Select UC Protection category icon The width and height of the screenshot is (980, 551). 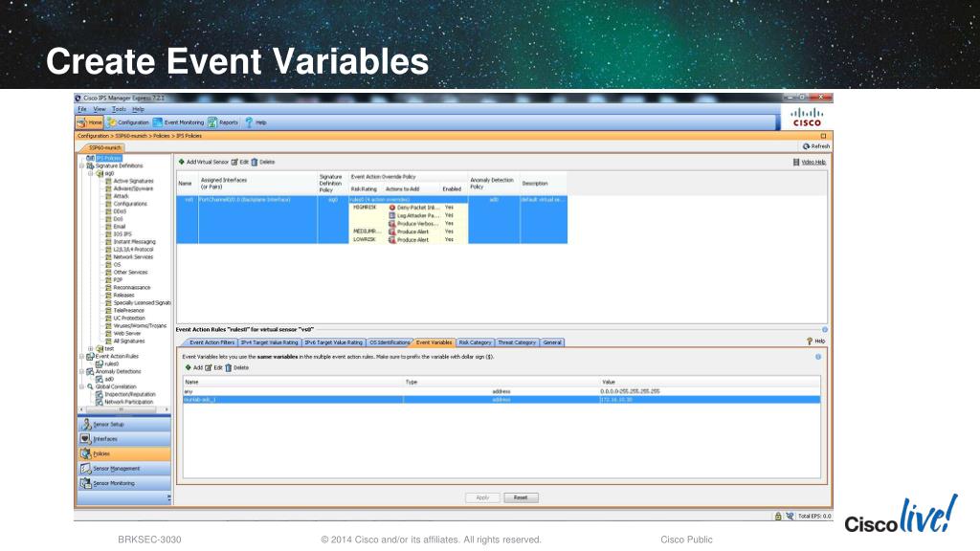click(109, 318)
